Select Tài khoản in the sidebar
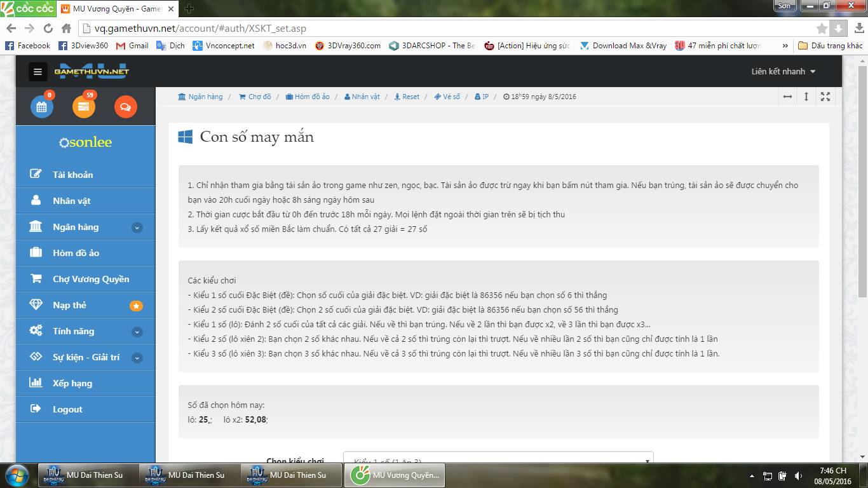The height and width of the screenshot is (488, 868). click(72, 175)
